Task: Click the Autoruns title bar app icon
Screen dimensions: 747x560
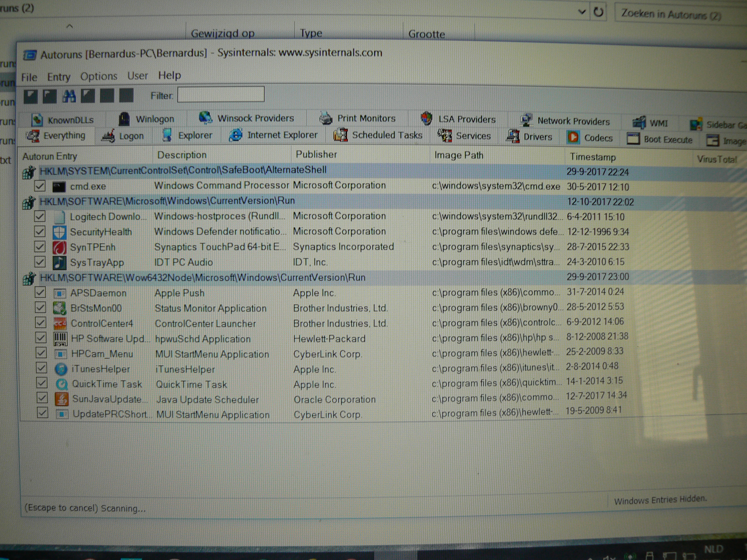Action: coord(30,55)
